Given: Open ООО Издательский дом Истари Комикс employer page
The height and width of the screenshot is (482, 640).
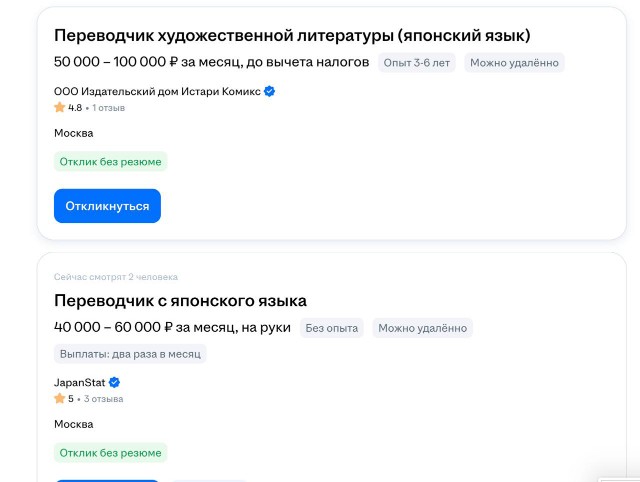Looking at the screenshot, I should [157, 91].
